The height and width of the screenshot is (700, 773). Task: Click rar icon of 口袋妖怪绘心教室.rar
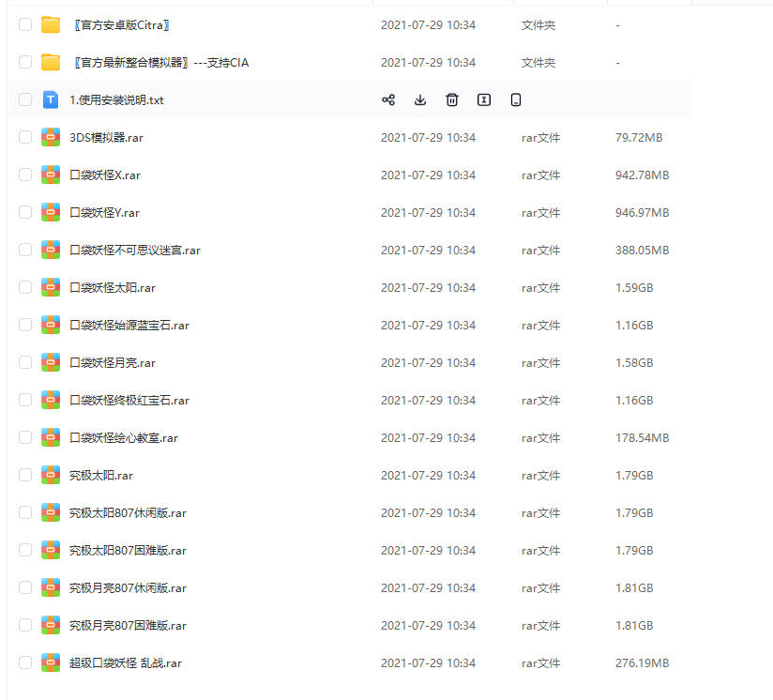[51, 437]
